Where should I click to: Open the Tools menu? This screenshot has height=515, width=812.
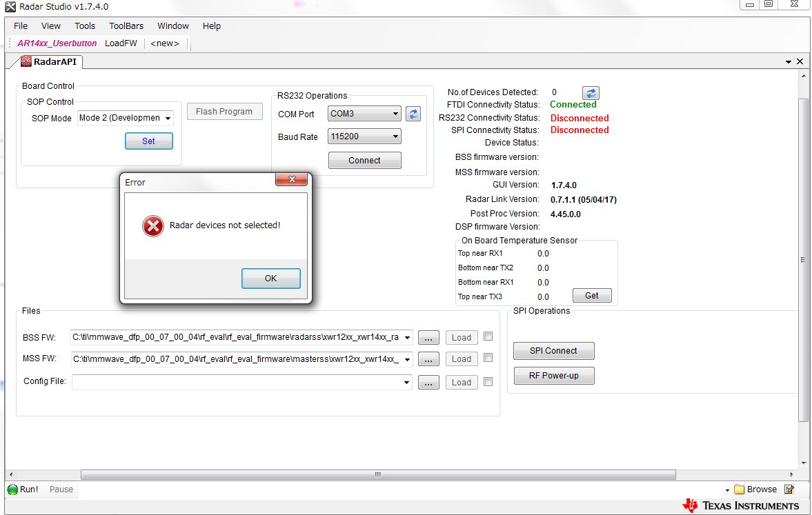85,26
